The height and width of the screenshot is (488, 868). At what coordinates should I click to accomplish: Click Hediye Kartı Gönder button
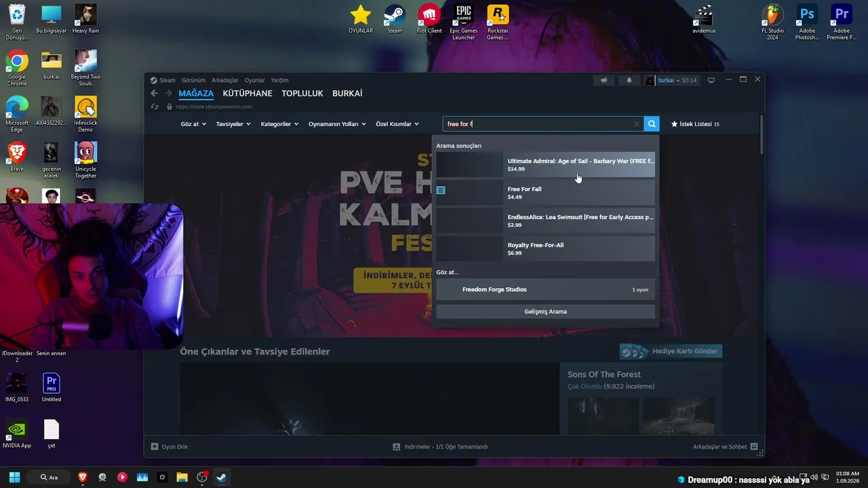click(671, 351)
